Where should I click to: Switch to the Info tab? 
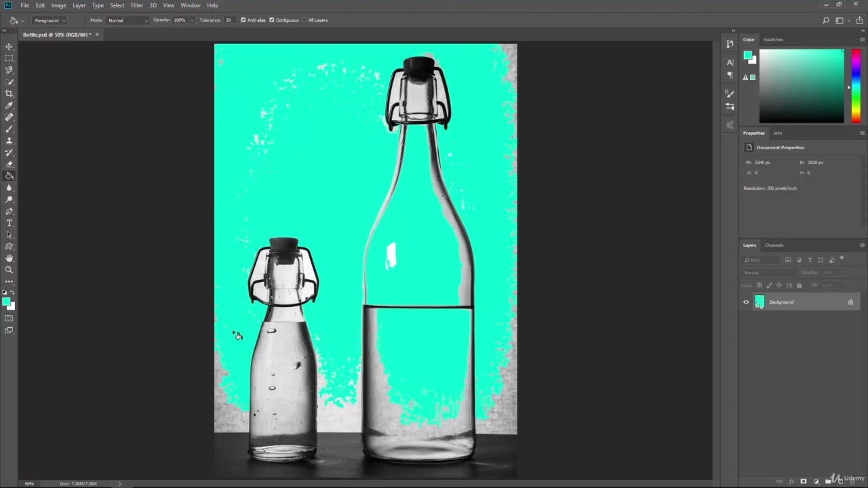click(x=778, y=133)
